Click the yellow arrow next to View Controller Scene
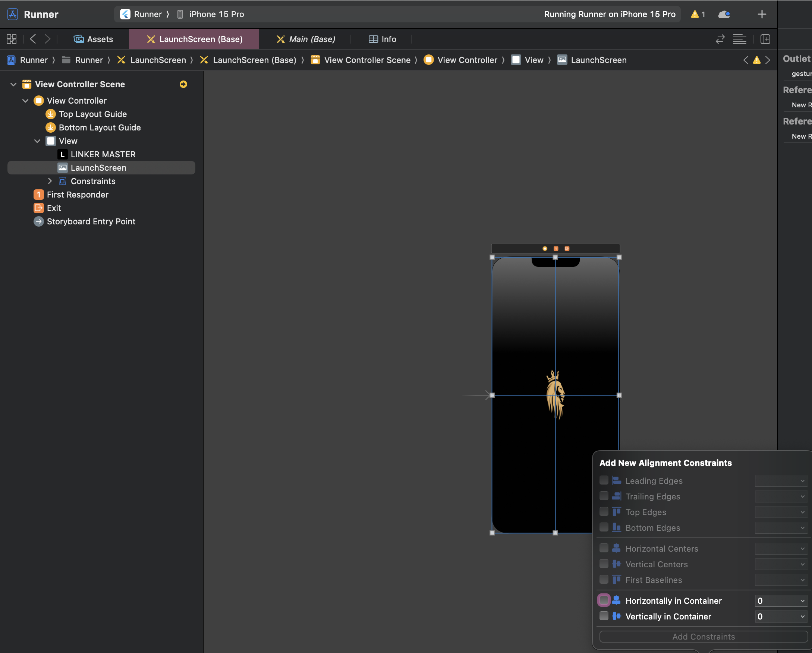 click(183, 84)
